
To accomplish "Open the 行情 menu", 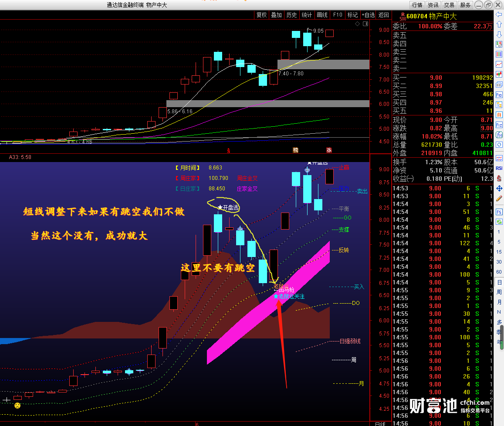I will click(x=417, y=5).
